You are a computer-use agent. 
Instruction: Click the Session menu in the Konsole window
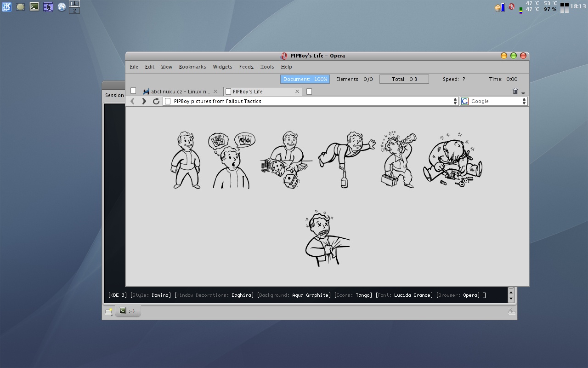(114, 95)
